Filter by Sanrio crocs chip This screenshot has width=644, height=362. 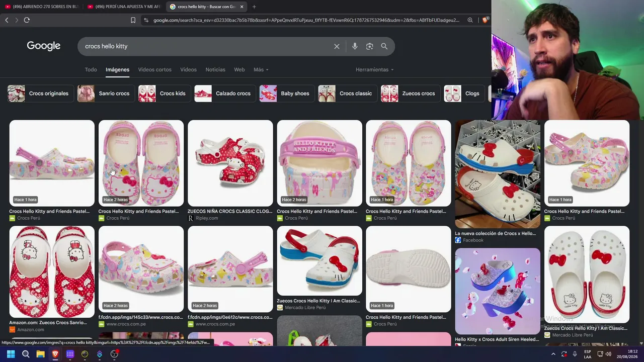(x=106, y=94)
